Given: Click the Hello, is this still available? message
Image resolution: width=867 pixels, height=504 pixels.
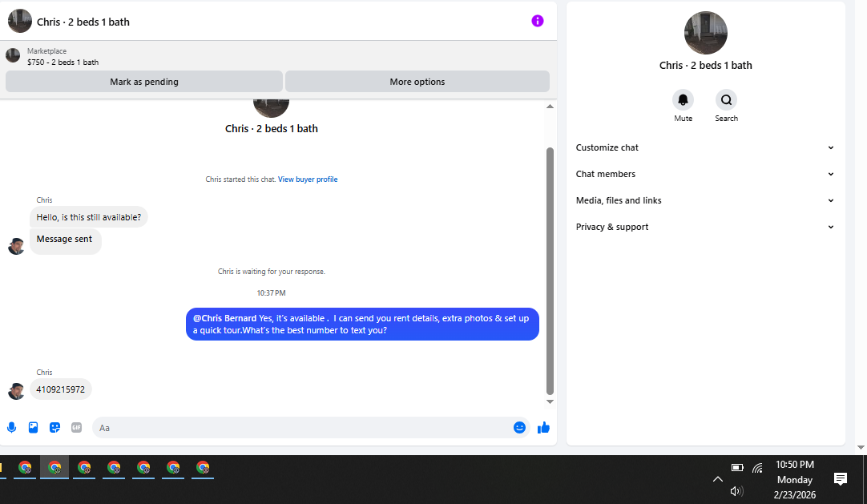Looking at the screenshot, I should click(x=88, y=217).
